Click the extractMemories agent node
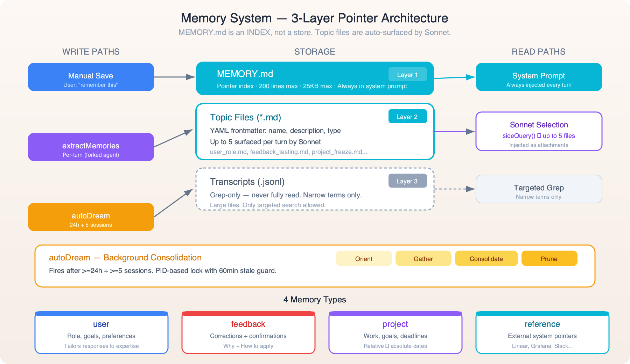 tap(91, 147)
